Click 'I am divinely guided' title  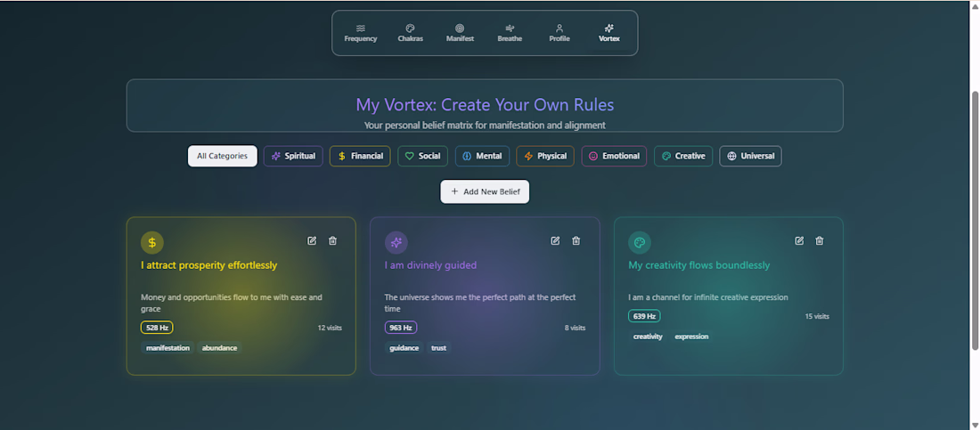pyautogui.click(x=430, y=265)
